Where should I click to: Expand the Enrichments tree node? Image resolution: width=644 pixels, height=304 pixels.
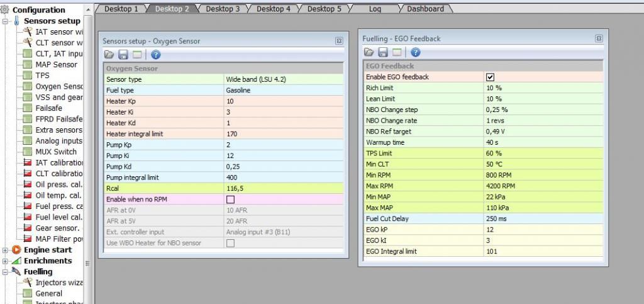pyautogui.click(x=6, y=261)
